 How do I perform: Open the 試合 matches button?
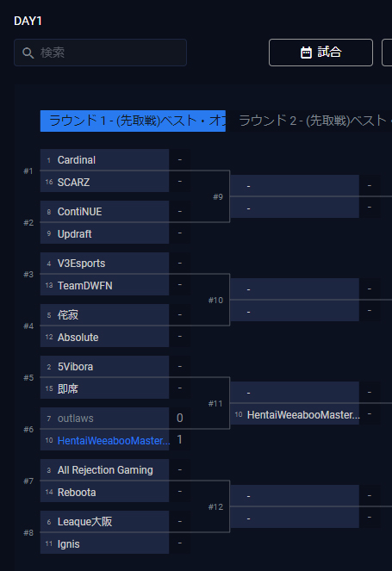pyautogui.click(x=320, y=53)
